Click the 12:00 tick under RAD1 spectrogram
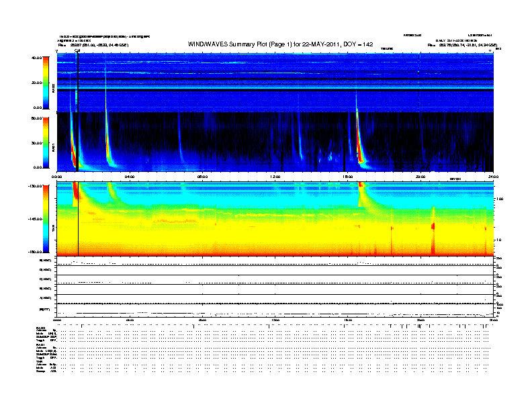 pos(275,177)
